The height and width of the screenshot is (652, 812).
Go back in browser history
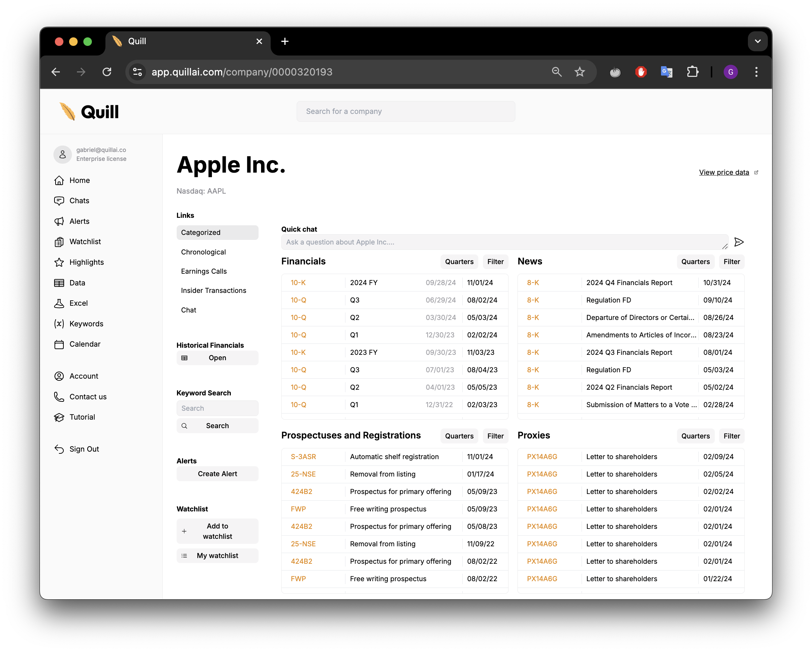pos(56,72)
